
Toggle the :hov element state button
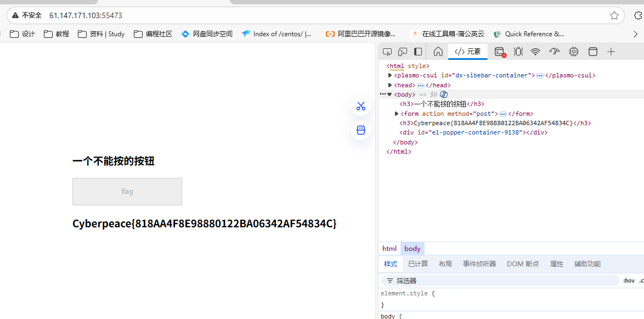tap(629, 281)
